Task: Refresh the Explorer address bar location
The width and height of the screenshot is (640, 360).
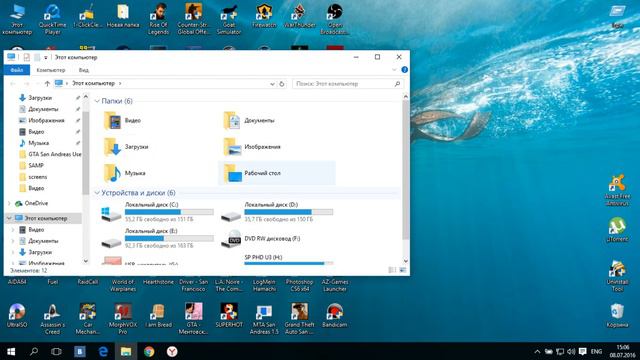Action: [282, 84]
